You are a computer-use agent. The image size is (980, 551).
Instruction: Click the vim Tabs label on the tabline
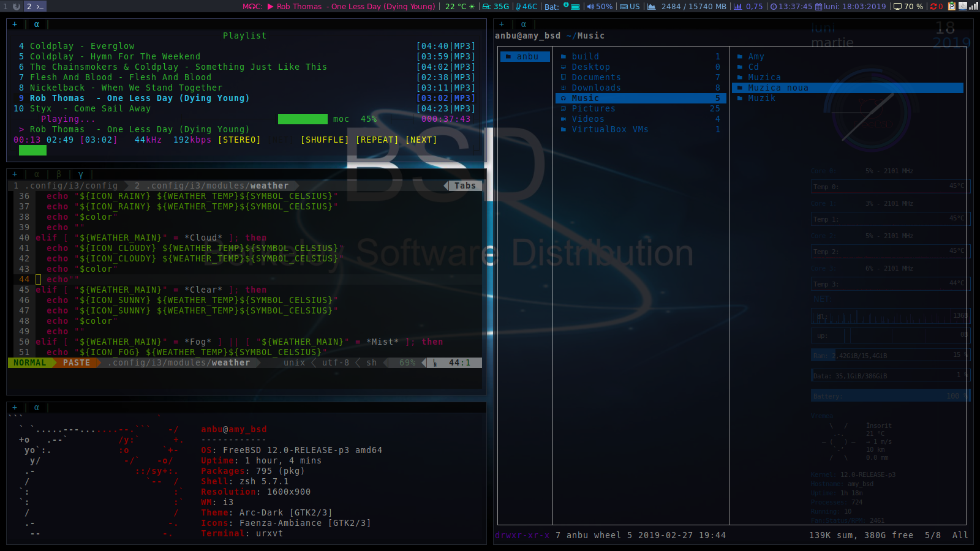coord(465,186)
